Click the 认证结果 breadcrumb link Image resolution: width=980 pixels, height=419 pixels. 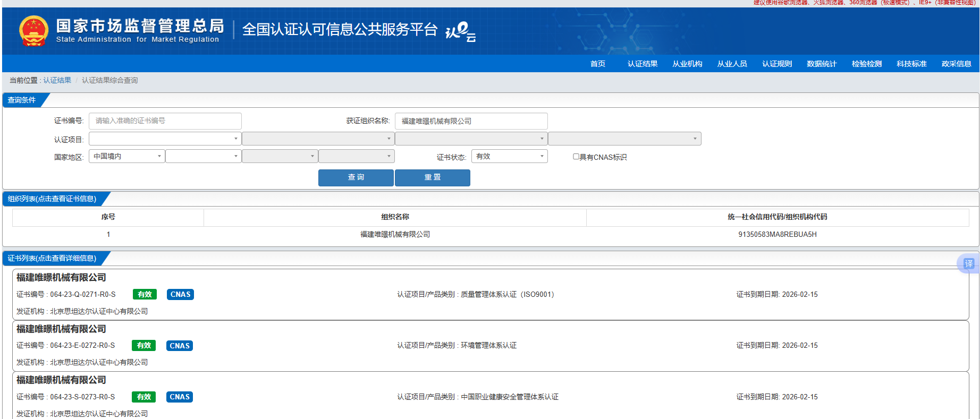pos(57,80)
